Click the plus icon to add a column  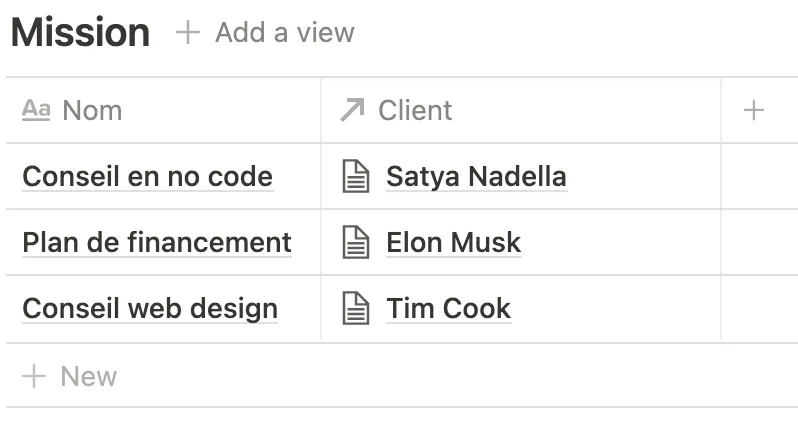coord(754,110)
